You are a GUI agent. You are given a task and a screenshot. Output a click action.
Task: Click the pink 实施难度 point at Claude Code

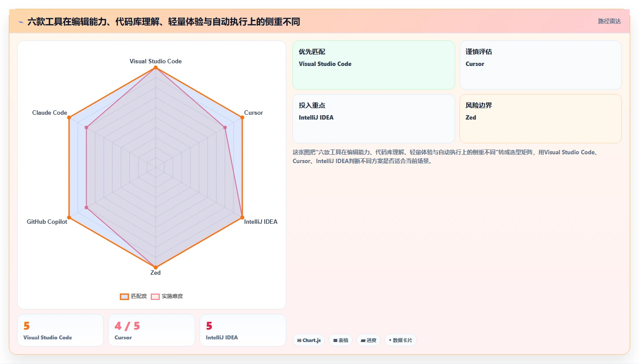(86, 127)
